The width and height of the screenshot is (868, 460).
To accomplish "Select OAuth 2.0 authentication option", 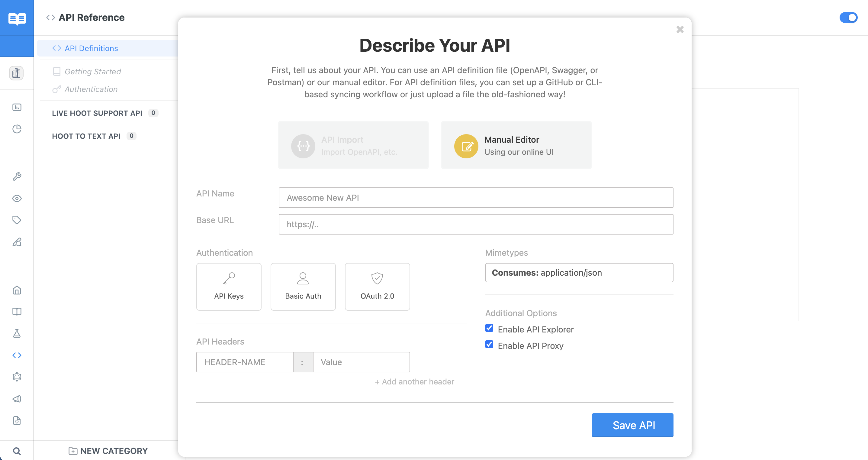I will (x=377, y=287).
